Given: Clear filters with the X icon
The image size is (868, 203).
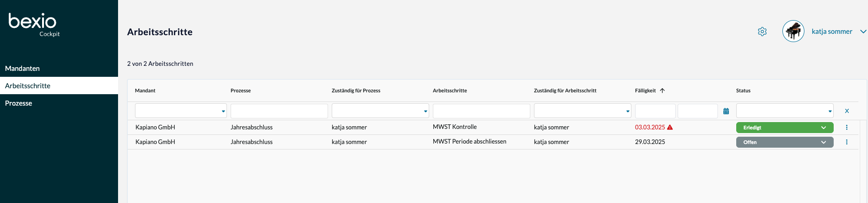Looking at the screenshot, I should (x=847, y=111).
